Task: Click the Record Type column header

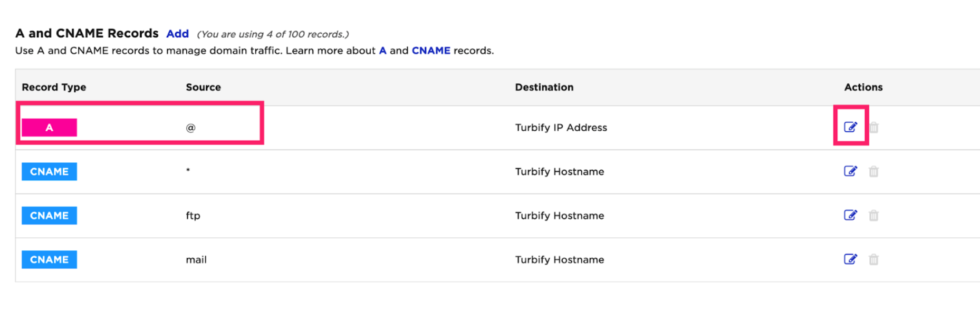Action: tap(54, 88)
